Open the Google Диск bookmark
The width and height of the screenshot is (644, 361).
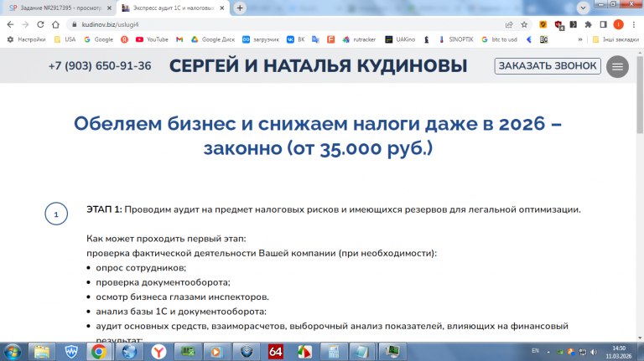[x=213, y=39]
